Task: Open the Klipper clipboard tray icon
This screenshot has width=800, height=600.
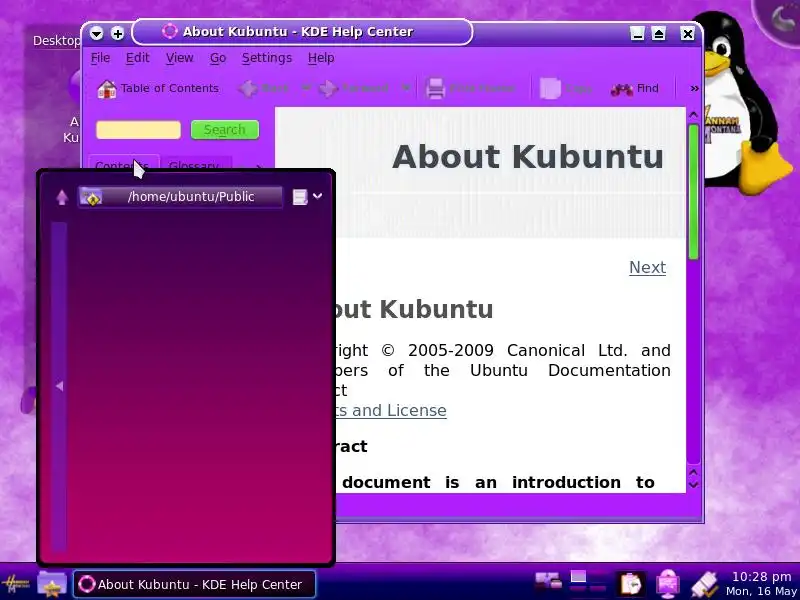Action: [631, 583]
